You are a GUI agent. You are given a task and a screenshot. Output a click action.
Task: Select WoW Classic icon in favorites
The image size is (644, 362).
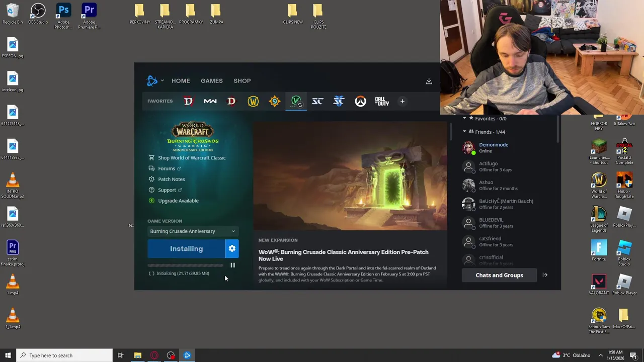tap(296, 101)
